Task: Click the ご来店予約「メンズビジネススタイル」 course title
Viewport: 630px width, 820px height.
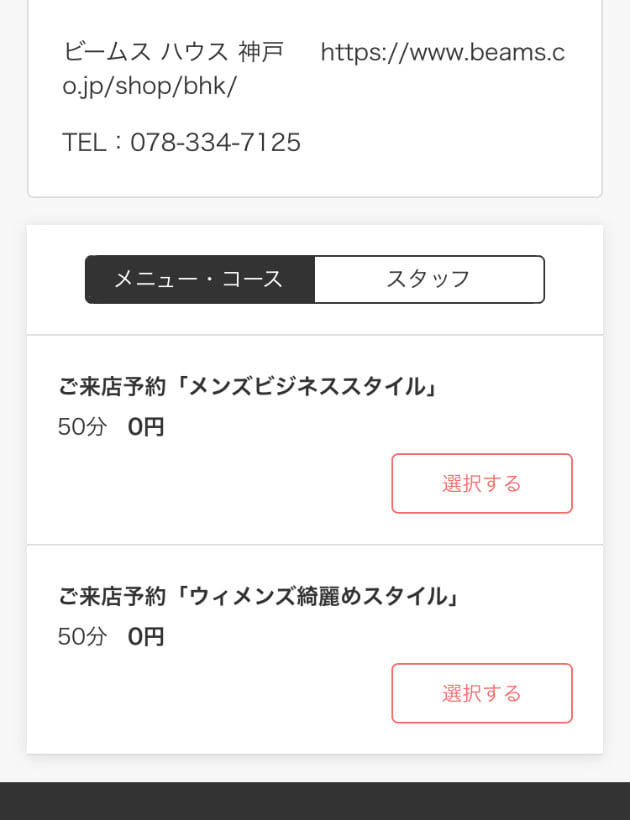Action: (x=248, y=387)
